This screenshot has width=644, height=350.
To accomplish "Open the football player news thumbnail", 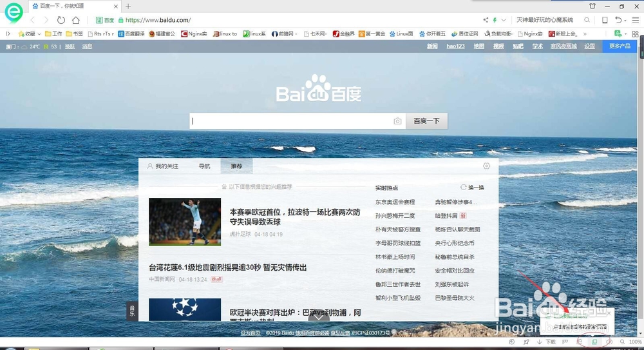I will [x=185, y=222].
